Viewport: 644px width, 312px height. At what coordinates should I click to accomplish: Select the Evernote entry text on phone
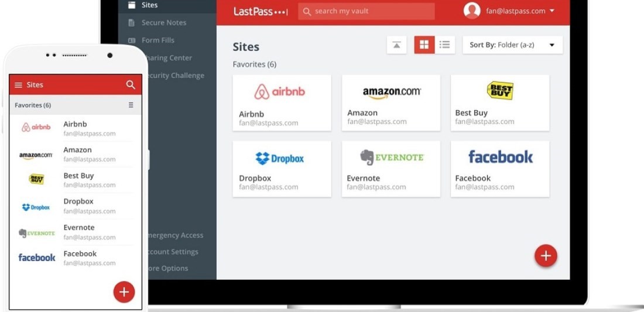click(90, 232)
